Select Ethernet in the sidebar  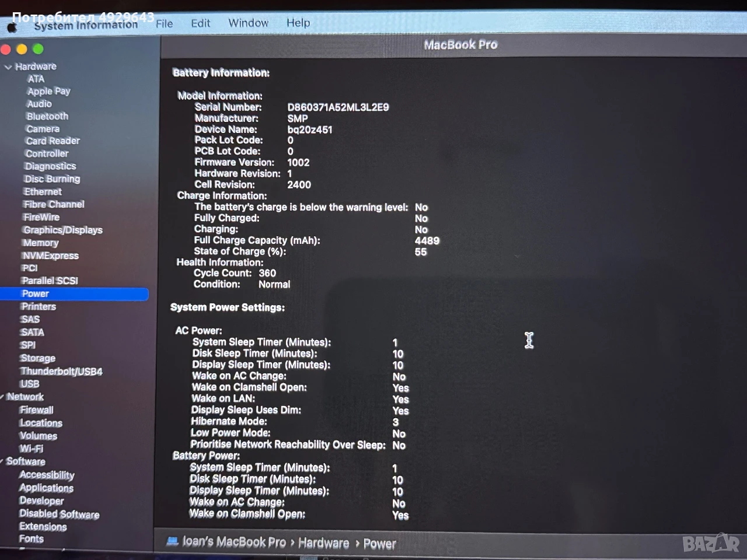pyautogui.click(x=43, y=191)
